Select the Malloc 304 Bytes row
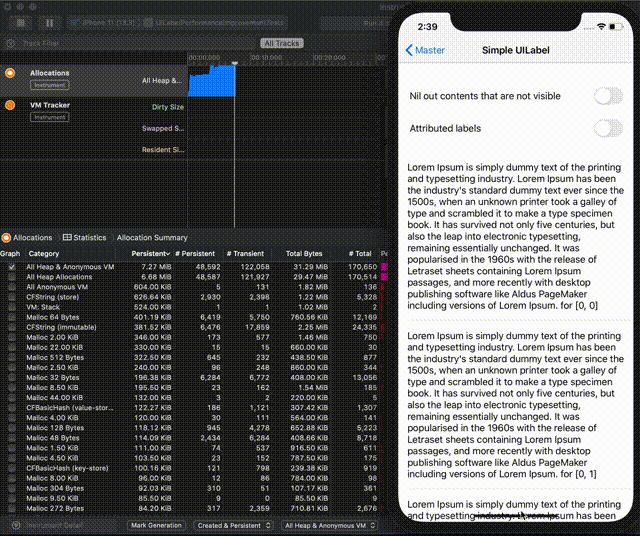This screenshot has height=536, width=640. tap(192, 488)
